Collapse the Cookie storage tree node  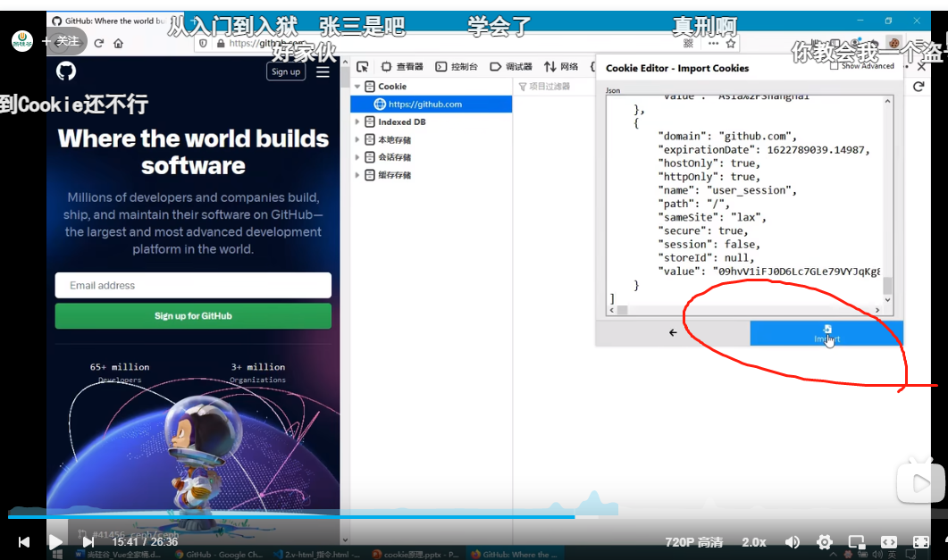(x=357, y=87)
